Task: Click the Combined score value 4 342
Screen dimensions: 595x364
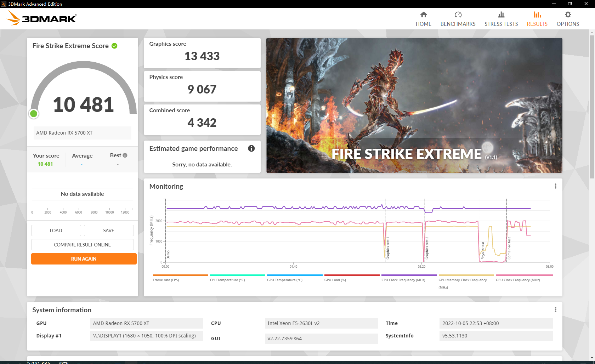Action: [202, 123]
